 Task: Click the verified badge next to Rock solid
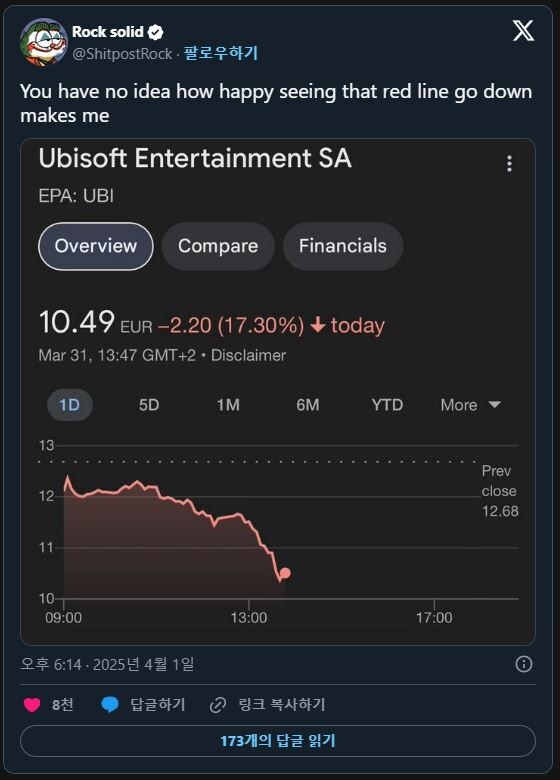click(x=156, y=32)
